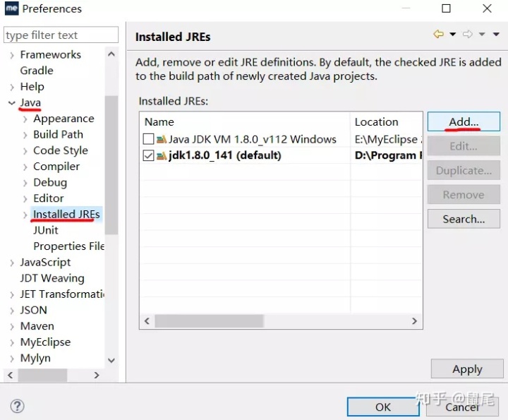Image resolution: width=508 pixels, height=420 pixels.
Task: Expand the Code Style node
Action: (25, 150)
